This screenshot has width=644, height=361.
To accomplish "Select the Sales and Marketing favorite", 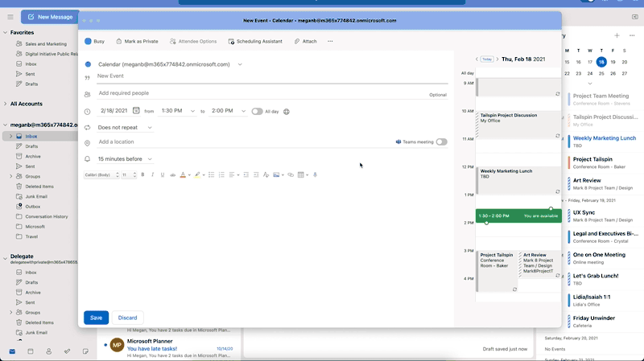I will pyautogui.click(x=46, y=44).
